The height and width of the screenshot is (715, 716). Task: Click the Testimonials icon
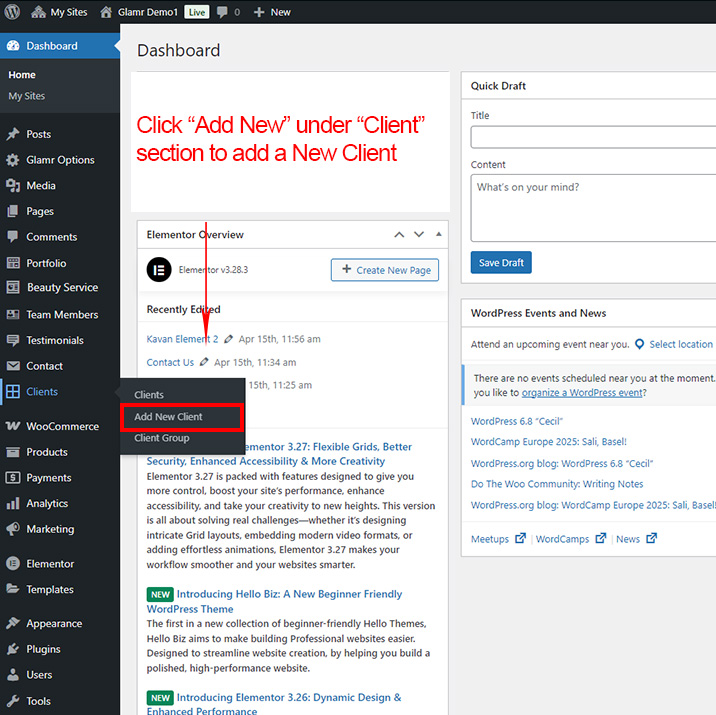pyautogui.click(x=13, y=340)
